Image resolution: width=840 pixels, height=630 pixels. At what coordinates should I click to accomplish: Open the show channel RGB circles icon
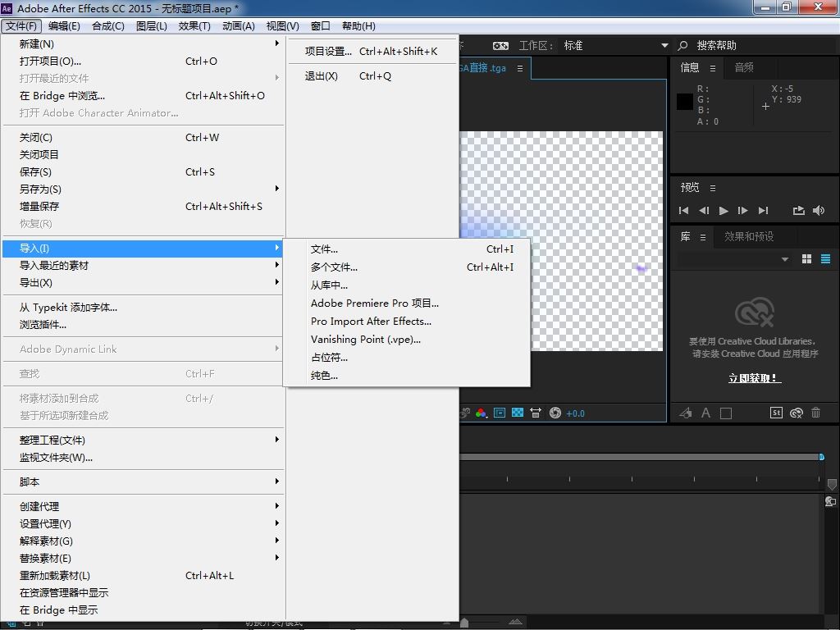[481, 413]
